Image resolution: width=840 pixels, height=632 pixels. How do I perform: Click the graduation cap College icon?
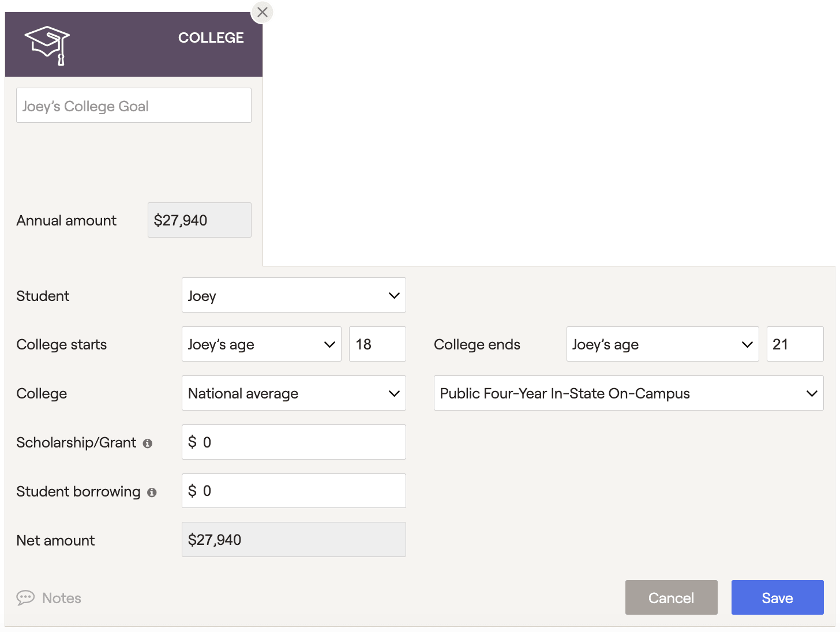click(x=47, y=45)
